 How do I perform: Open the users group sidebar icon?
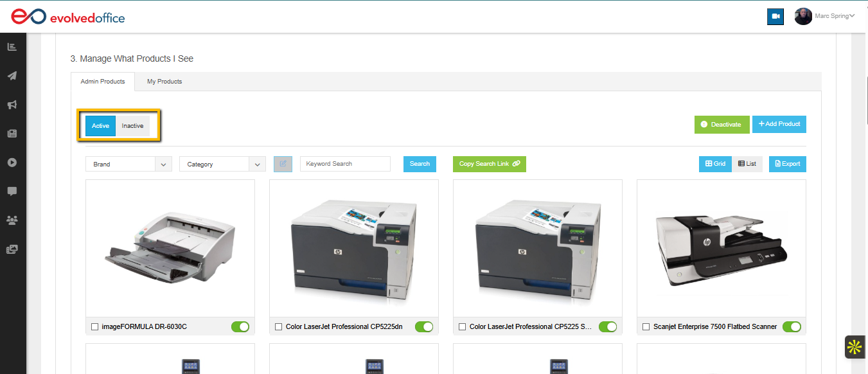click(x=12, y=220)
